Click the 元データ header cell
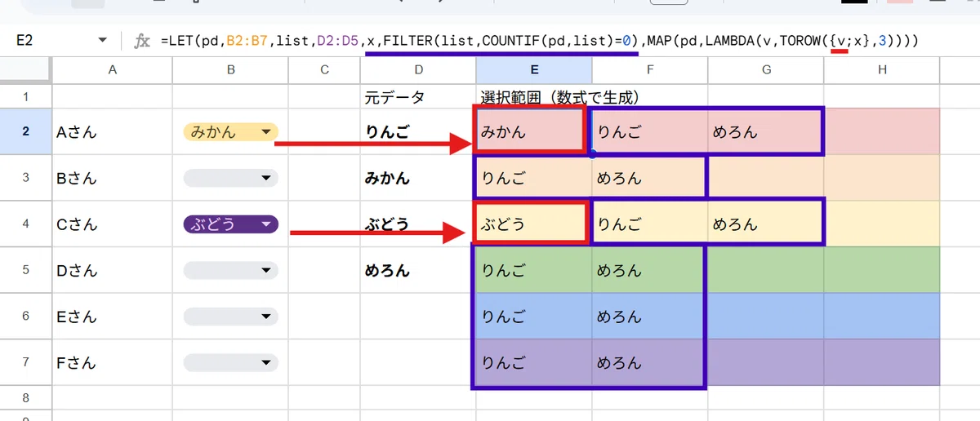980x421 pixels. 417,97
